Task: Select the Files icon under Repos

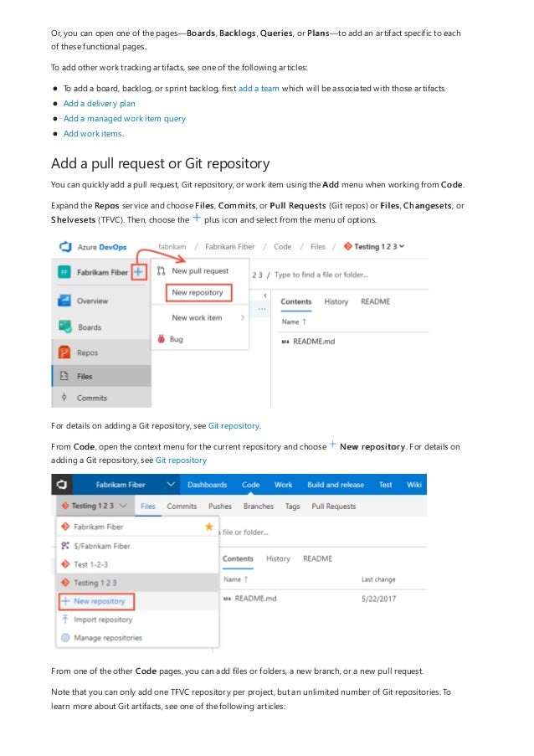Action: 64,376
